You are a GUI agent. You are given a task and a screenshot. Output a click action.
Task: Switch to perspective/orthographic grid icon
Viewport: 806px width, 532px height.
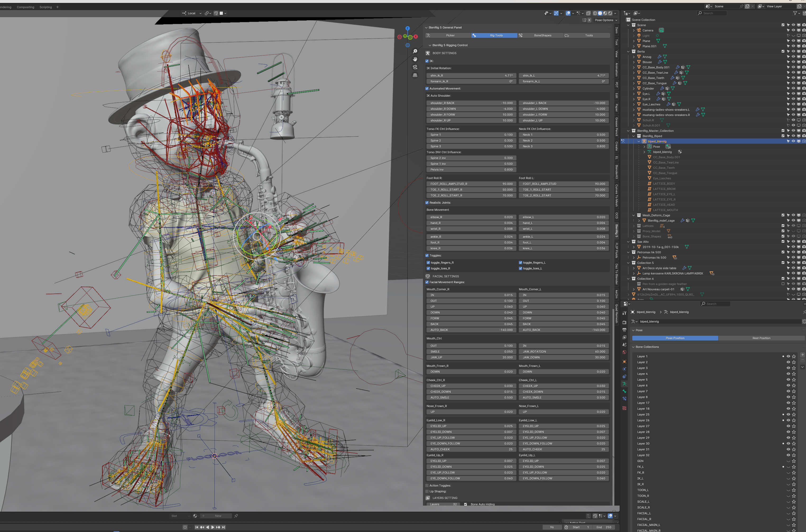pyautogui.click(x=415, y=75)
